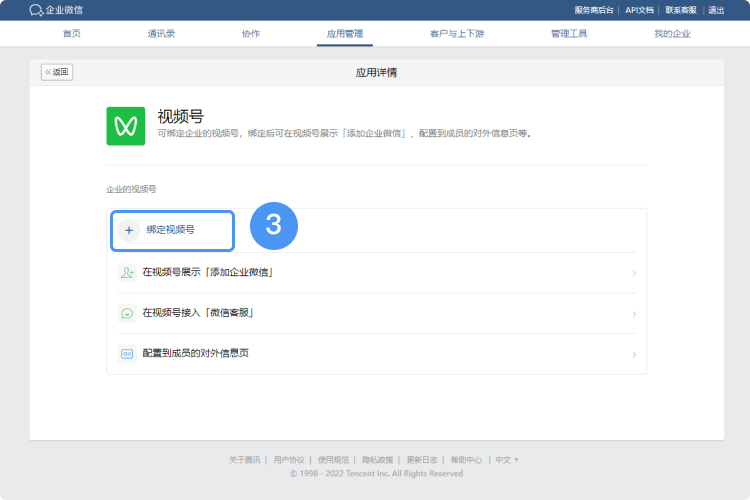The width and height of the screenshot is (750, 500).
Task: Go to the 管理工具 tab
Action: click(x=568, y=34)
